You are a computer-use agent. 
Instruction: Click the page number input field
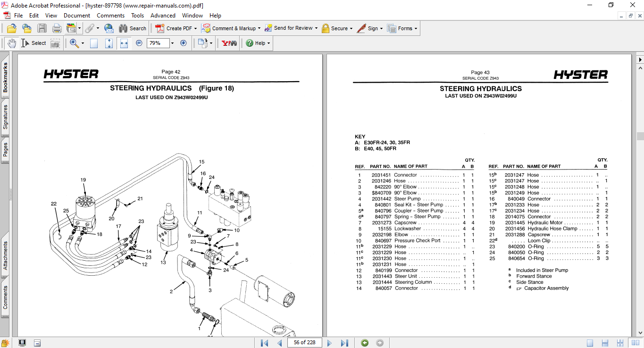click(304, 342)
